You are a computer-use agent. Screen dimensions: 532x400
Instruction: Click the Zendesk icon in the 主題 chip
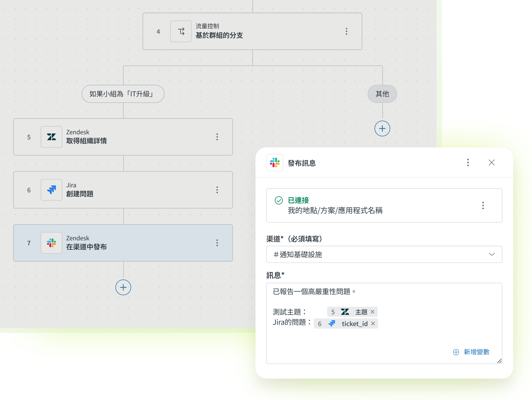345,312
